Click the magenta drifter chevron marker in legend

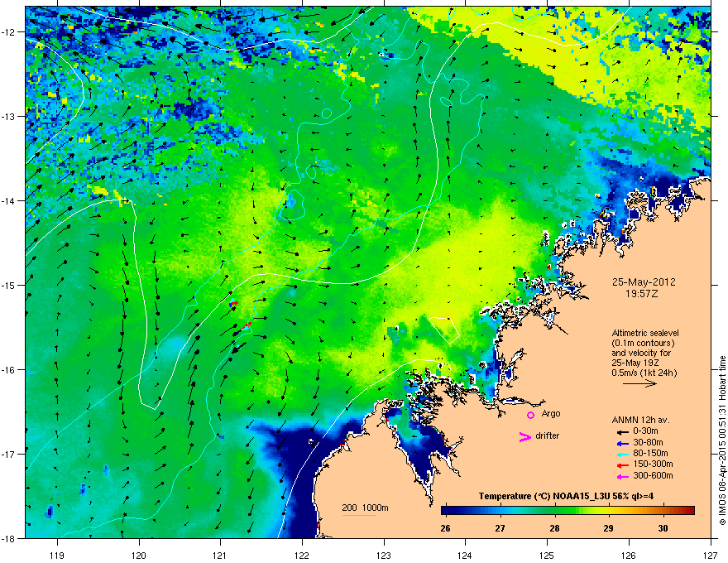click(524, 437)
